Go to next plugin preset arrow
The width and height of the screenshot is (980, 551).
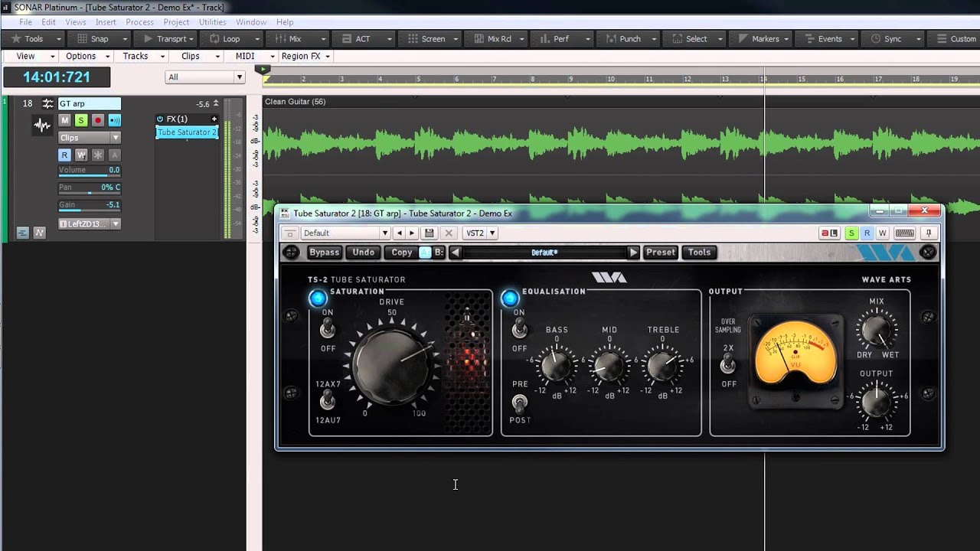tap(633, 252)
